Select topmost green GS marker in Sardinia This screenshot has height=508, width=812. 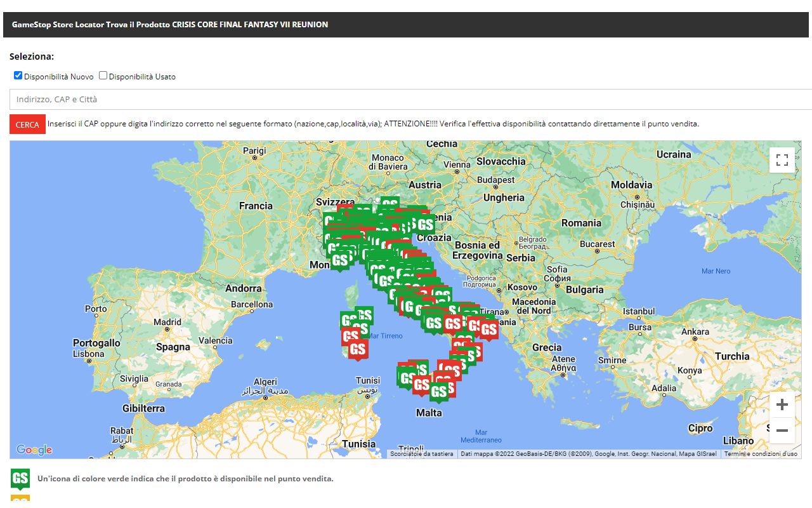[364, 314]
